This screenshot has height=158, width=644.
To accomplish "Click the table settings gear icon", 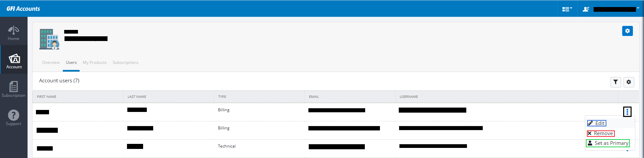I will coord(629,82).
